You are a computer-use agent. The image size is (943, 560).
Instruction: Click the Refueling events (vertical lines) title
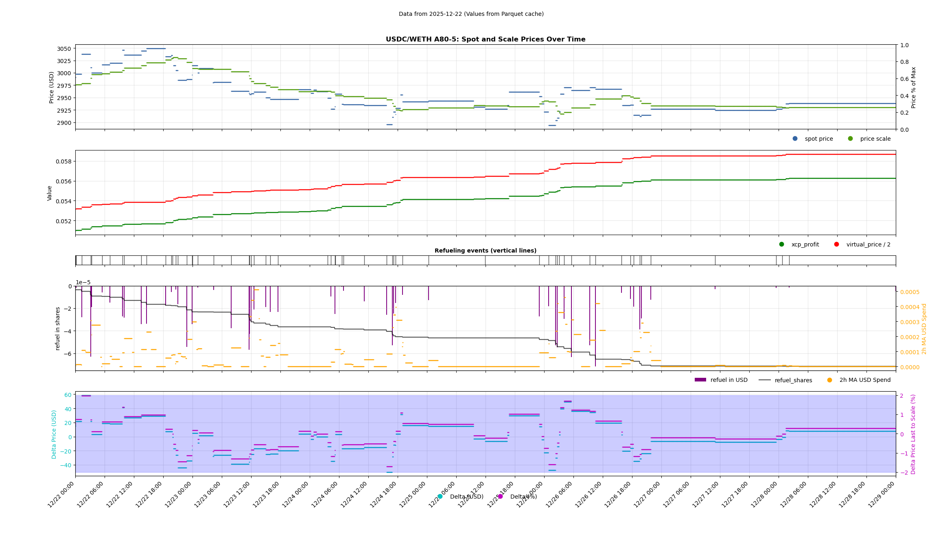pos(485,251)
